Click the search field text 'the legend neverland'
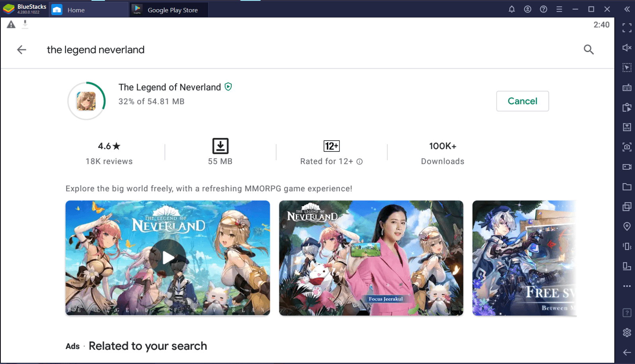 pos(96,50)
